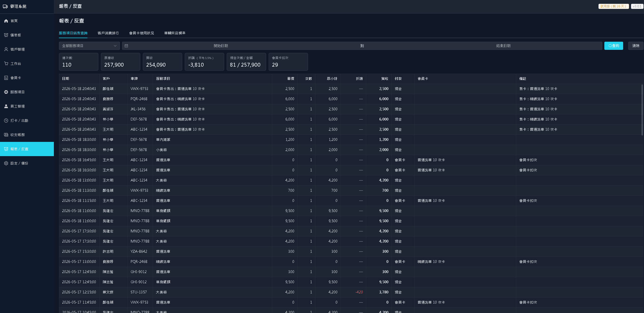This screenshot has width=644, height=313.
Task: Click the red -420 discount value
Action: 359,292
